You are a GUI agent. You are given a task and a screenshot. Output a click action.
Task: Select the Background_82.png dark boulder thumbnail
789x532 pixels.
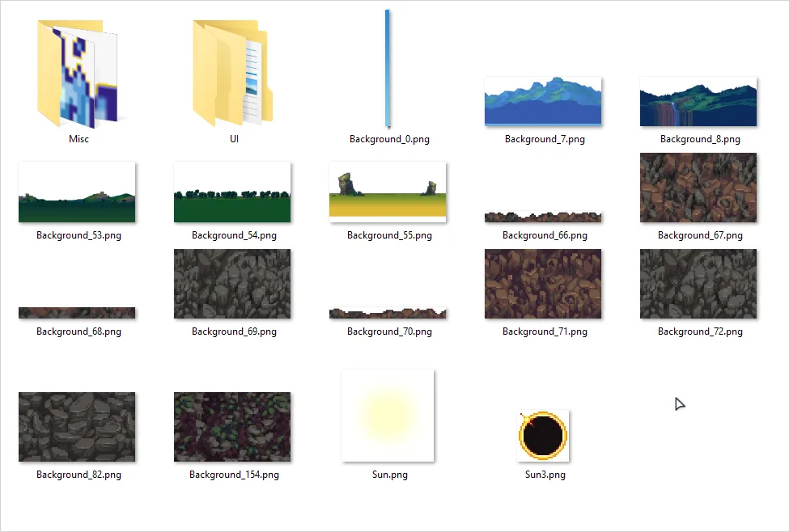77,427
